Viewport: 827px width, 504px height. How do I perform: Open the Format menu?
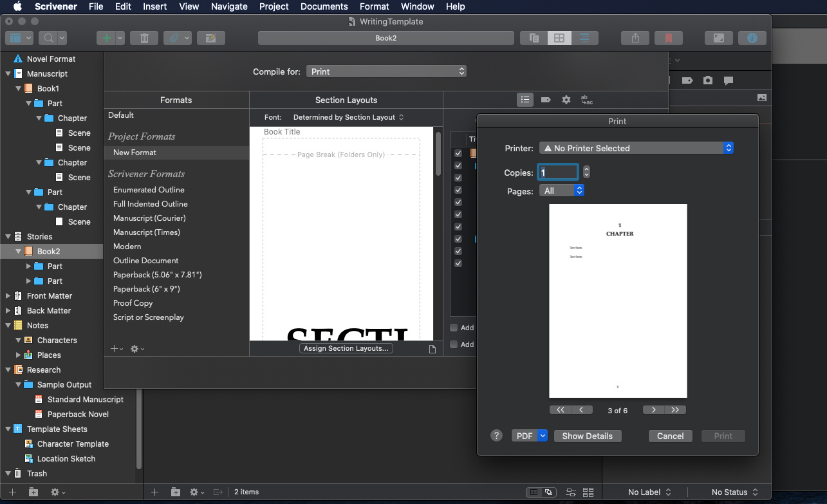tap(375, 6)
